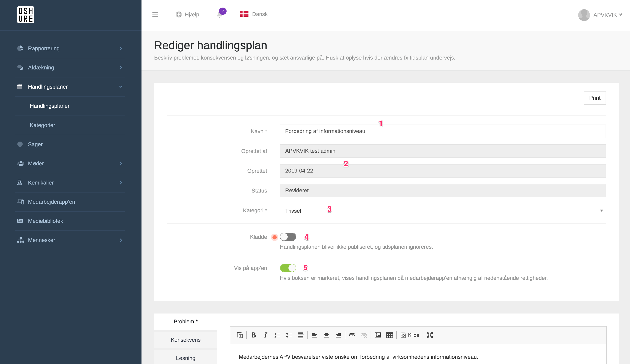The width and height of the screenshot is (630, 364).
Task: Open the Kategori dropdown showing Trivsel
Action: point(443,211)
